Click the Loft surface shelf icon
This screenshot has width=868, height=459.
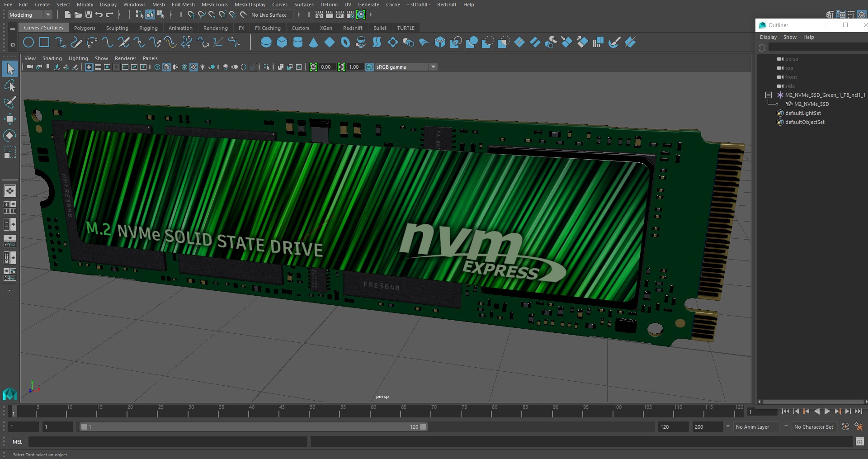point(377,43)
